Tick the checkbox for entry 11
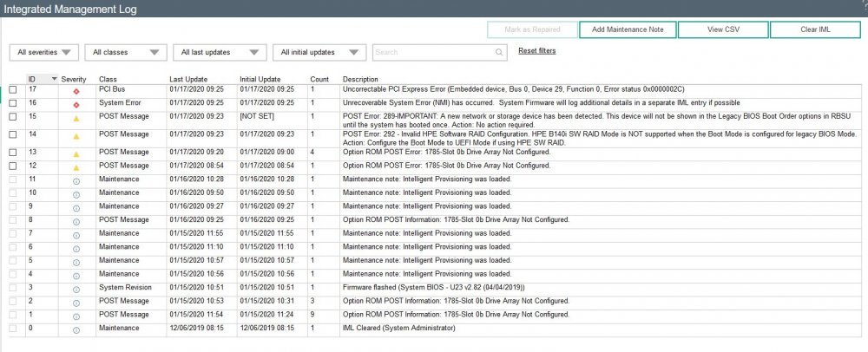 (13, 179)
